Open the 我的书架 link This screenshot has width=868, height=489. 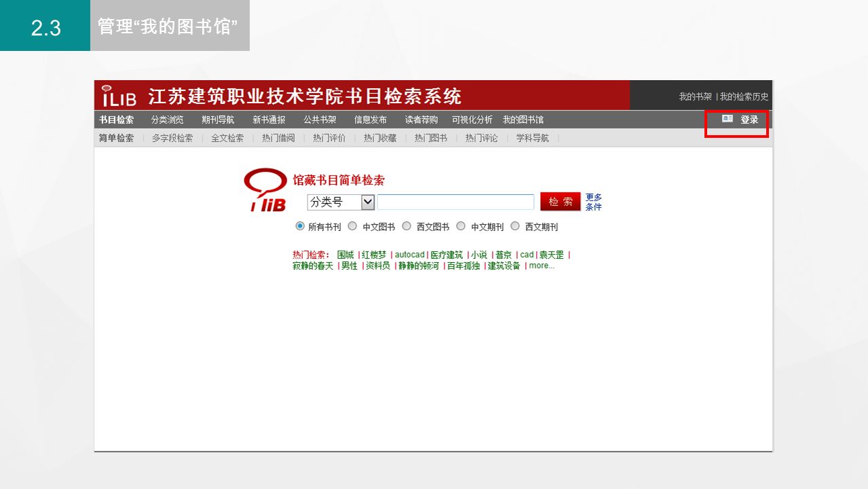696,96
